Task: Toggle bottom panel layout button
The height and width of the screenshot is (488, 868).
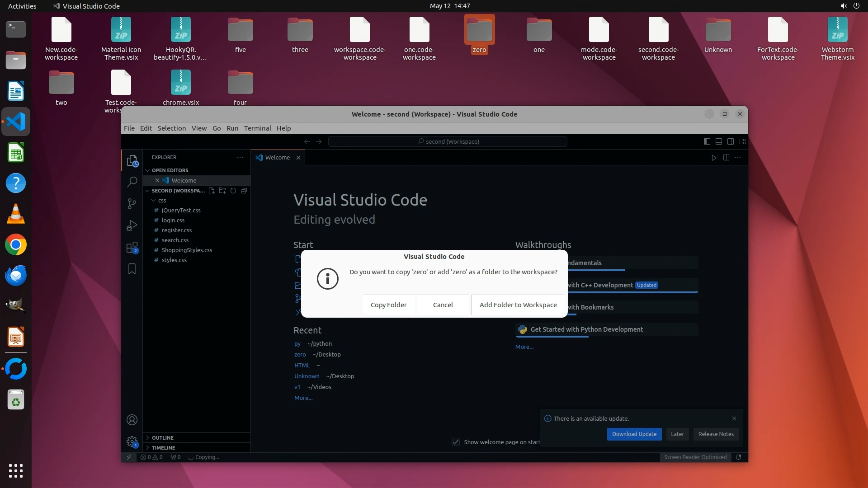Action: 719,141
